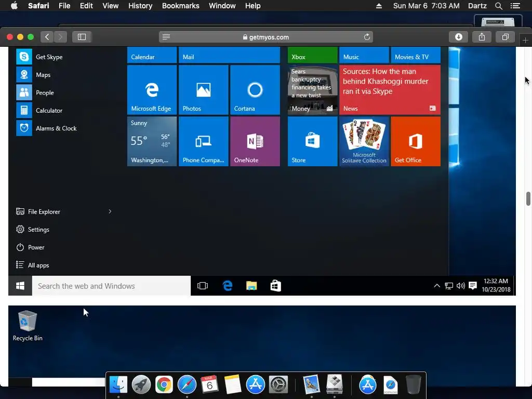Open Finder in the Dock
Screen dimensions: 532x399
pos(118,384)
